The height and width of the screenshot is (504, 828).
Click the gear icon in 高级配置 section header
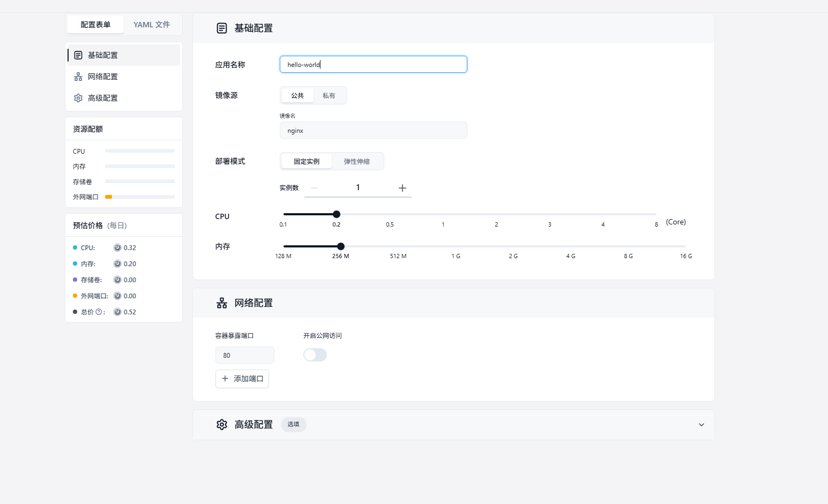click(222, 425)
